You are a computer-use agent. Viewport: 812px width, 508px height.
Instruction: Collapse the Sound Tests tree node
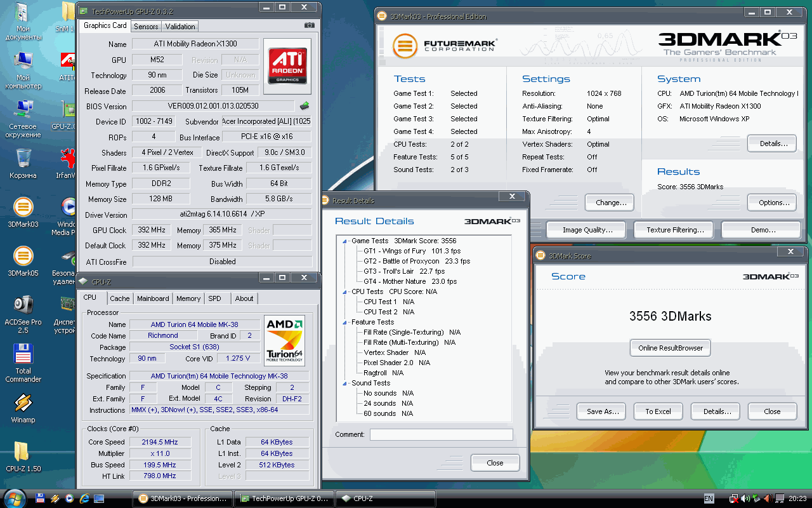[345, 384]
